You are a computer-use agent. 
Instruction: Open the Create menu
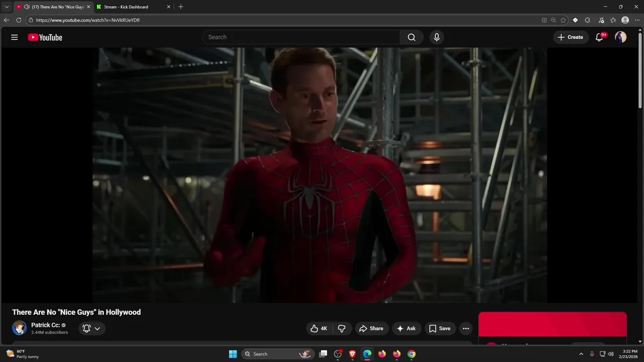[571, 37]
